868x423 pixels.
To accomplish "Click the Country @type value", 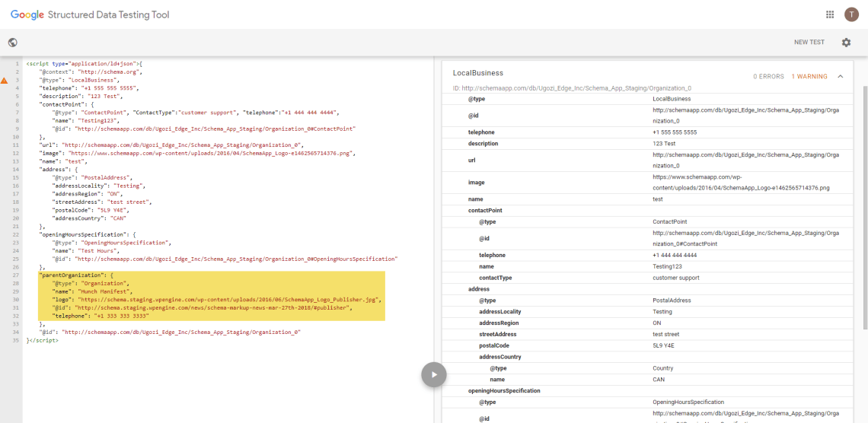I will tap(662, 367).
